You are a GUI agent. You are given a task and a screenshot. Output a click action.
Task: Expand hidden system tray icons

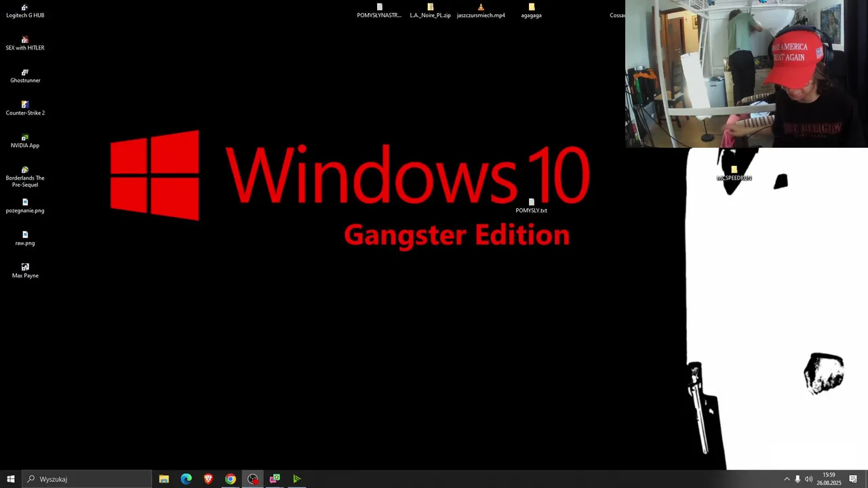(787, 479)
